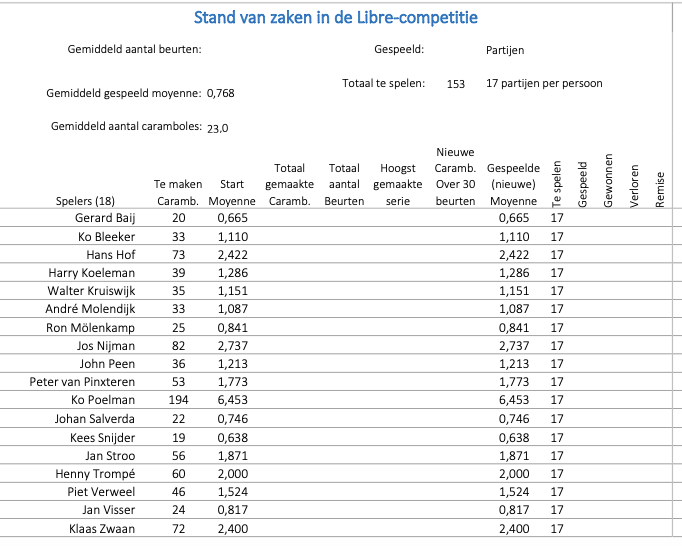Click Jan Visser's Te spelen value 17

pyautogui.click(x=557, y=509)
